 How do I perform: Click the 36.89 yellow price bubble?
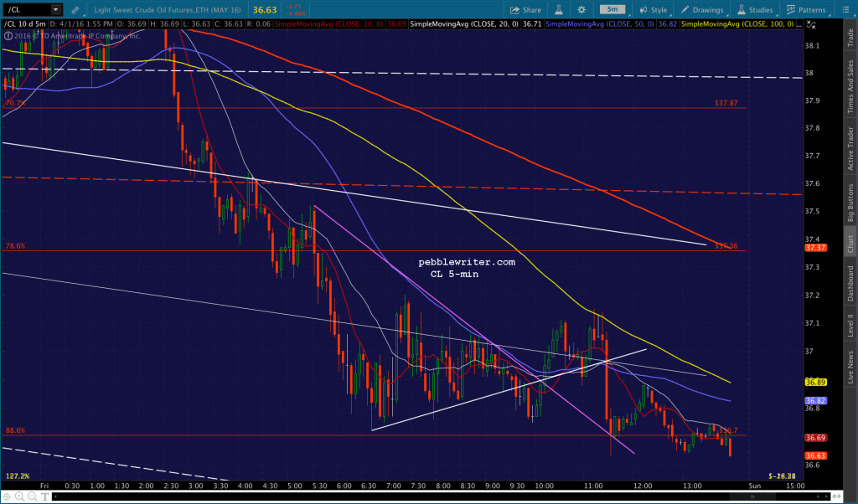[x=815, y=382]
